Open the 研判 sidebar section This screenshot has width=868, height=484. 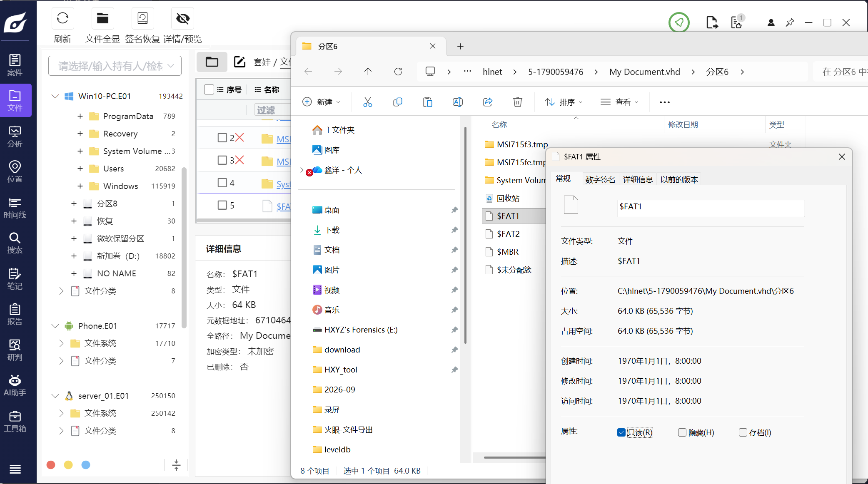coord(15,350)
